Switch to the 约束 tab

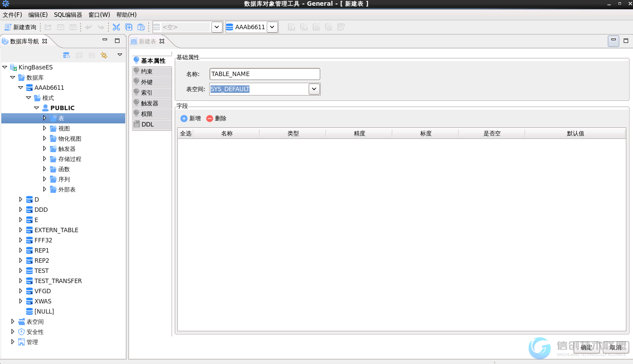pos(152,71)
